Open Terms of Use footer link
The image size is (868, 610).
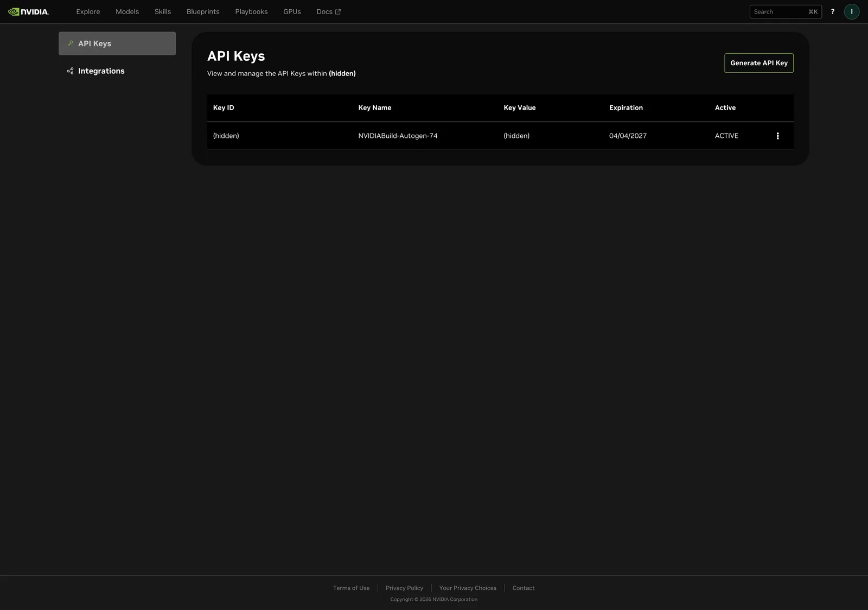[351, 588]
